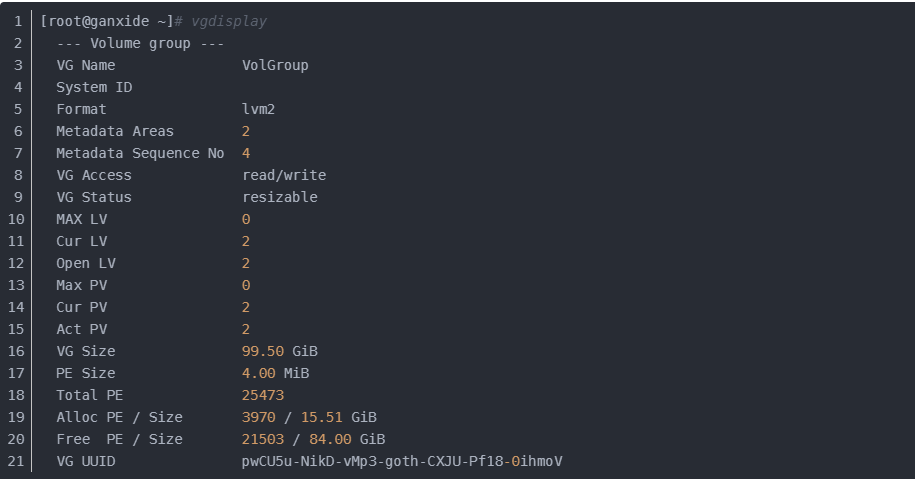Viewport: 915px width, 479px height.
Task: Click the Metadata Sequence No label
Action: 140,153
